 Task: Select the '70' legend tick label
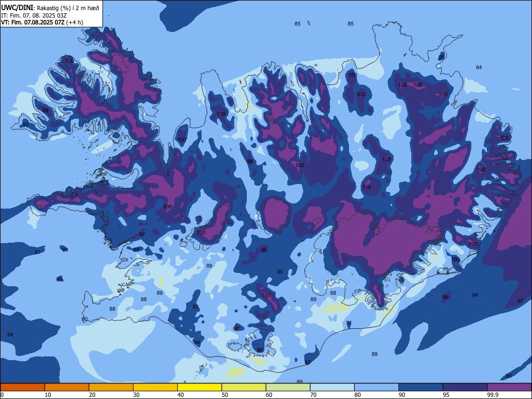[x=313, y=395]
